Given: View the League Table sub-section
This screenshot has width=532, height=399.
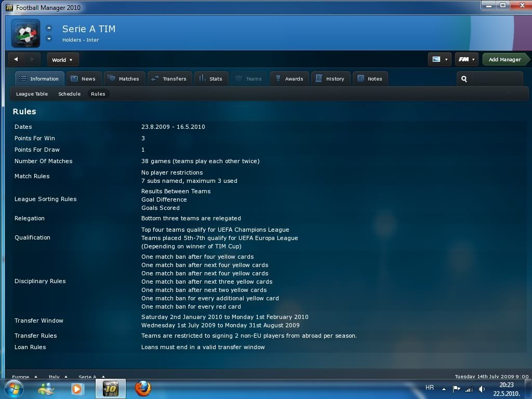Looking at the screenshot, I should pyautogui.click(x=32, y=94).
